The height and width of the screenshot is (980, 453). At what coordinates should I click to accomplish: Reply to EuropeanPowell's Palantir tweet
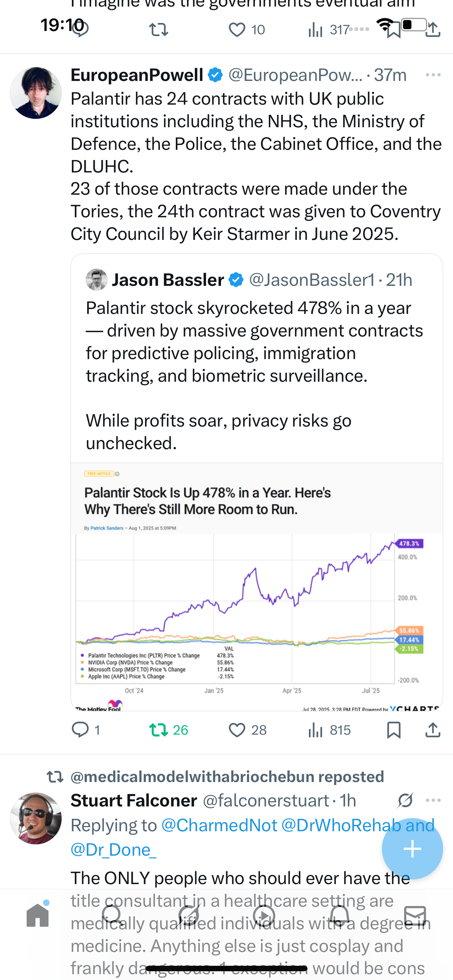pos(80,730)
